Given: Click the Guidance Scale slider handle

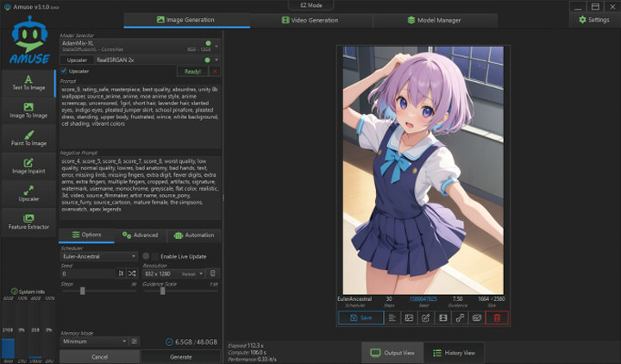Looking at the screenshot, I should coord(162,292).
